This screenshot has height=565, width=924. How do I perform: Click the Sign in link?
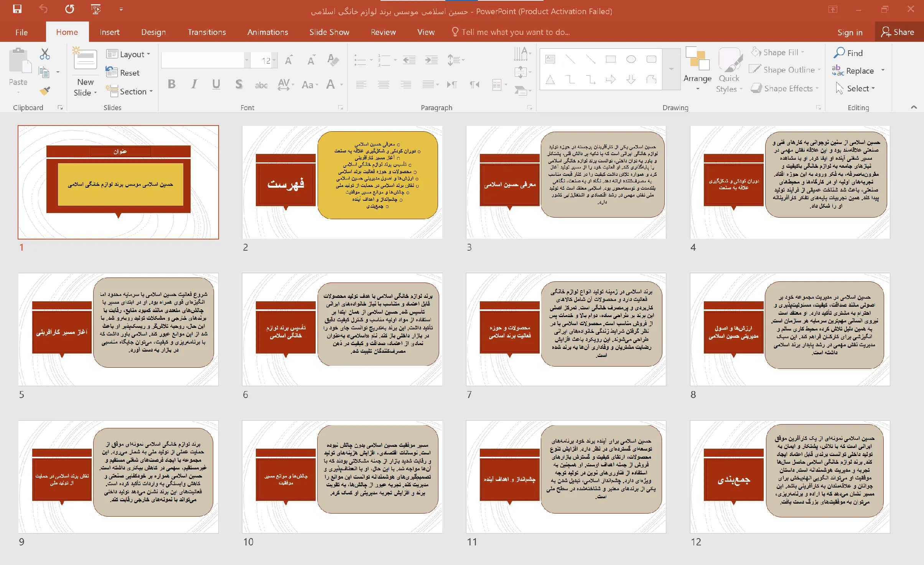point(850,33)
